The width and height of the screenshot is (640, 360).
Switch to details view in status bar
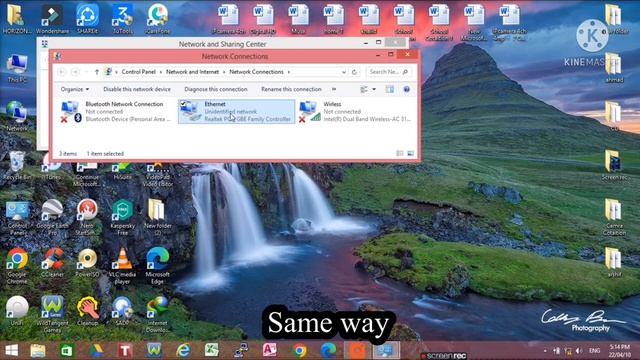pyautogui.click(x=400, y=153)
